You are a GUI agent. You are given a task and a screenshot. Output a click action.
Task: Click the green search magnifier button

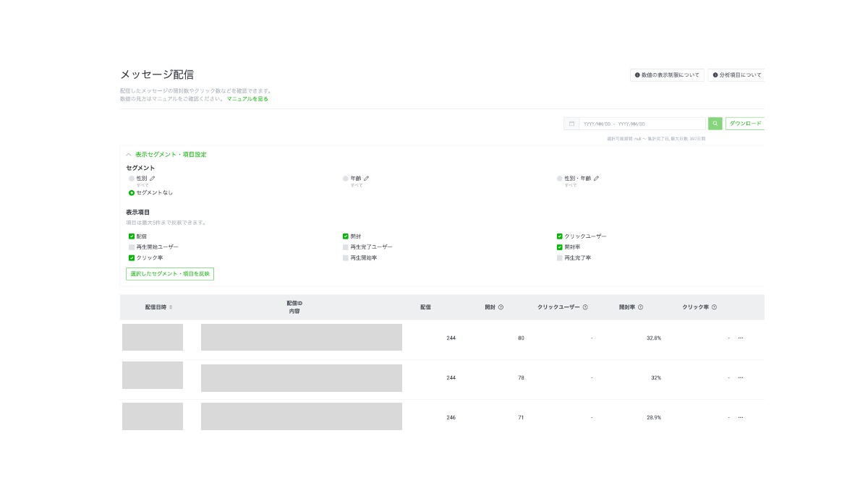click(715, 124)
